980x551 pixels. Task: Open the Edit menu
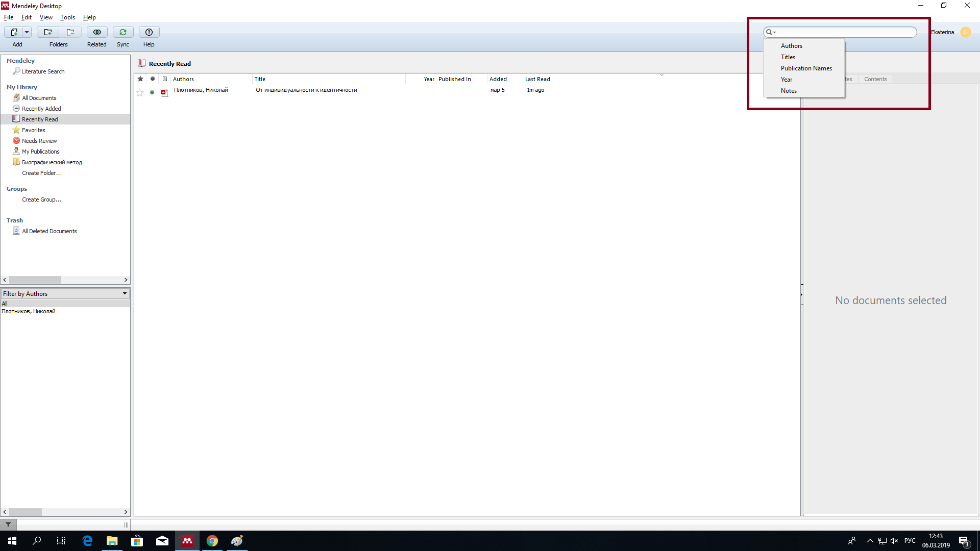click(x=27, y=17)
